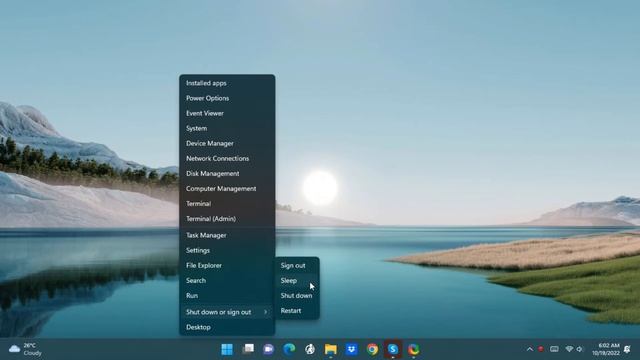This screenshot has width=640, height=360.
Task: Show the Desktop via menu
Action: (x=227, y=327)
